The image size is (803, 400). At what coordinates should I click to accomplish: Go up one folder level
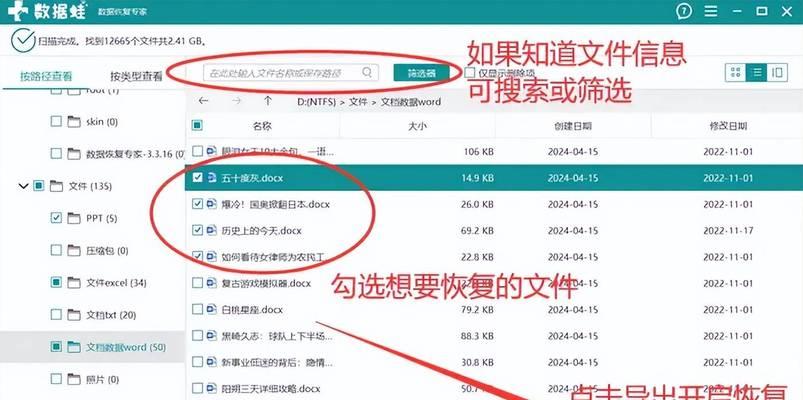point(268,101)
